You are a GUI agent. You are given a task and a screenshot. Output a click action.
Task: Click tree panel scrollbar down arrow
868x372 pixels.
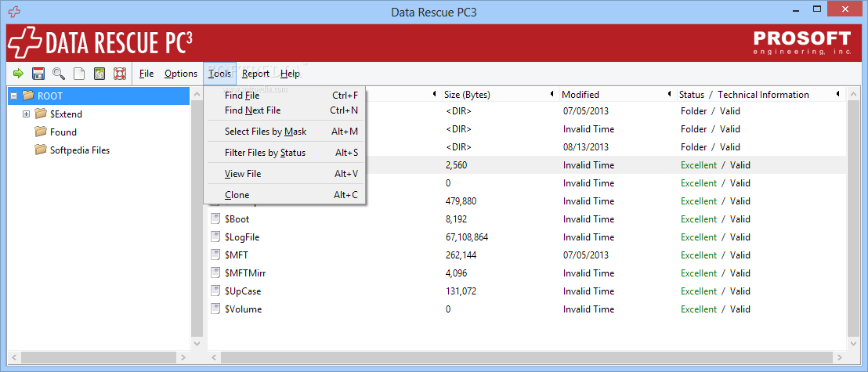tap(197, 344)
